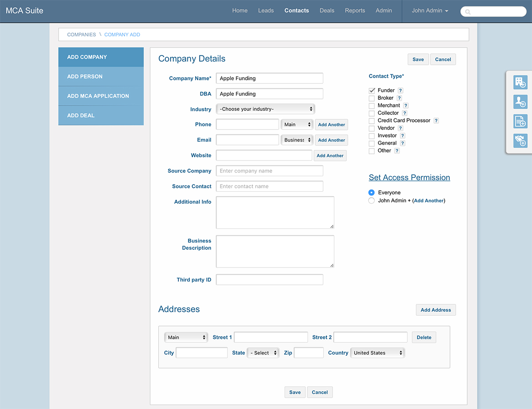Delete the Main address row
Image resolution: width=532 pixels, height=409 pixels.
pyautogui.click(x=424, y=338)
